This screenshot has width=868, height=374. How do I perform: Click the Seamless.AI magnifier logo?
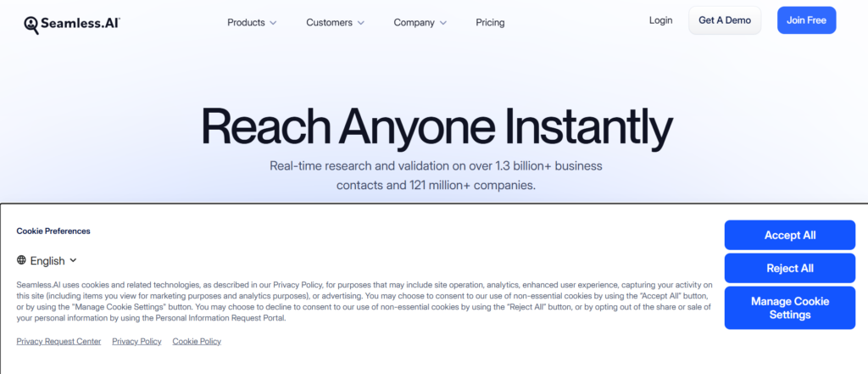[x=31, y=25]
